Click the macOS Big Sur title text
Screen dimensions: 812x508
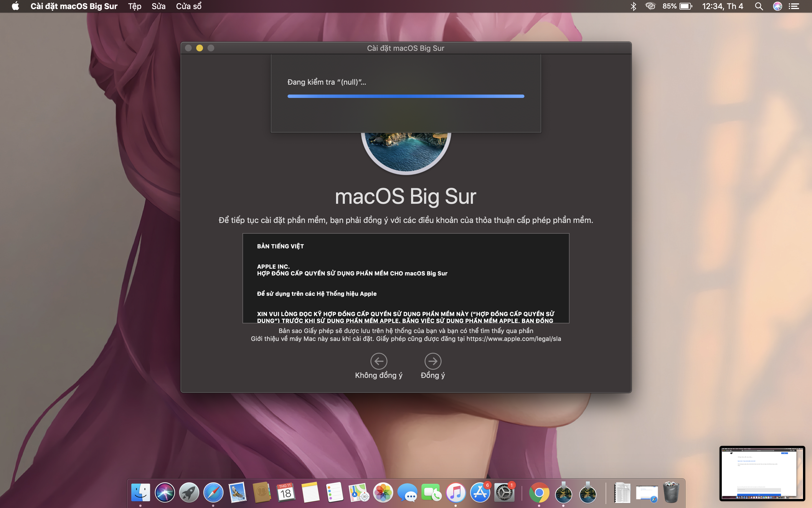tap(406, 196)
